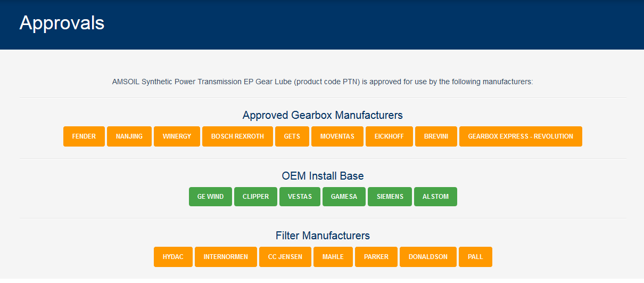Open the WINERGY manufacturer button
Screen dimensions: 644x283
click(177, 136)
